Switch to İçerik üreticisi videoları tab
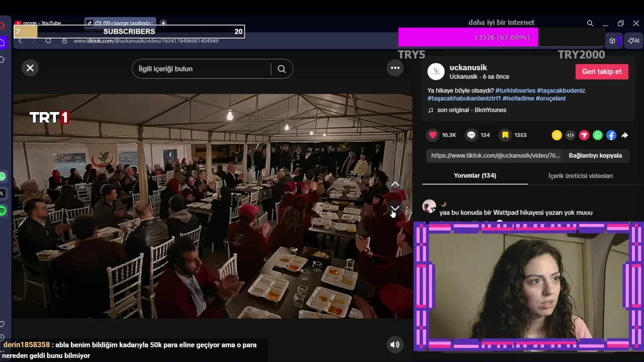This screenshot has height=362, width=644. pos(581,175)
